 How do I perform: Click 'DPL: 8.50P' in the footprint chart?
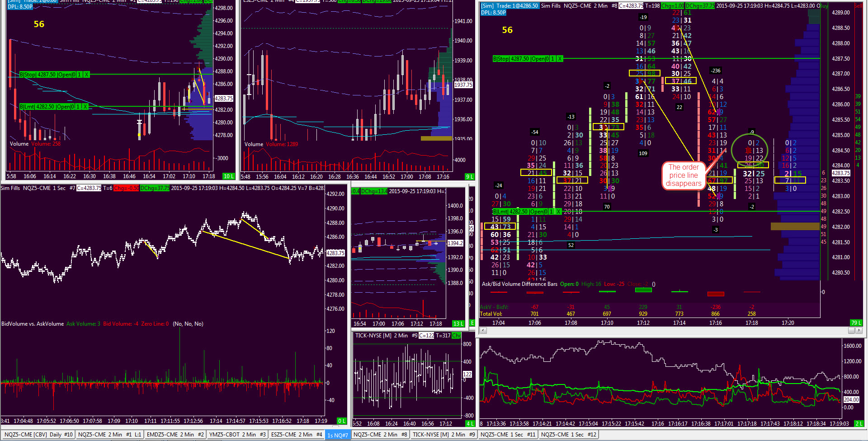pyautogui.click(x=494, y=13)
